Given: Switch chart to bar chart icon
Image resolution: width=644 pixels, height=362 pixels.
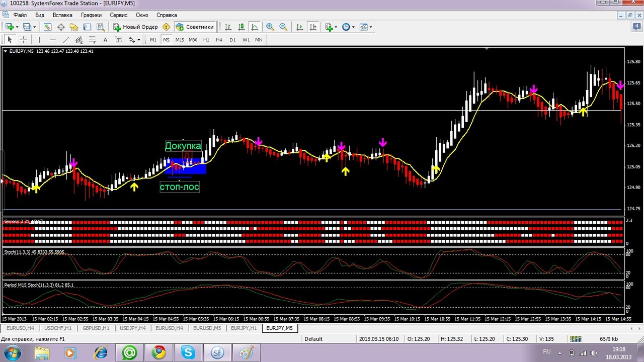Looking at the screenshot, I should tap(228, 27).
